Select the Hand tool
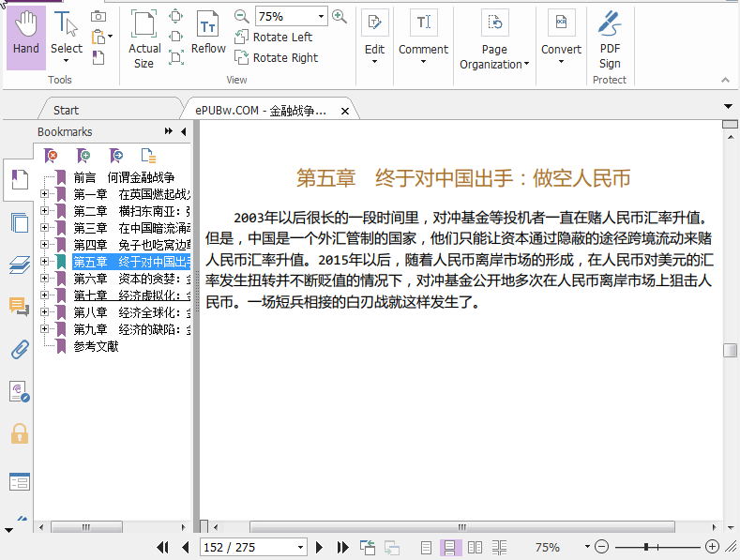This screenshot has height=560, width=740. point(26,38)
